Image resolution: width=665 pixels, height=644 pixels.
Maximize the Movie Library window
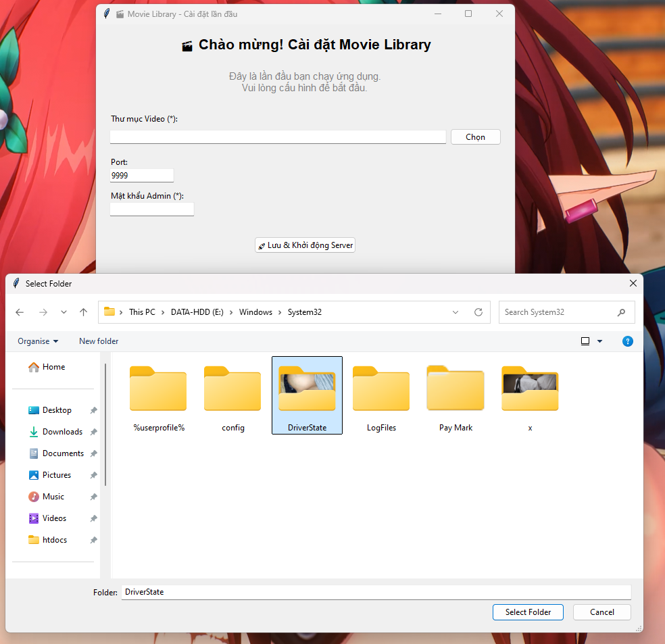(x=468, y=14)
